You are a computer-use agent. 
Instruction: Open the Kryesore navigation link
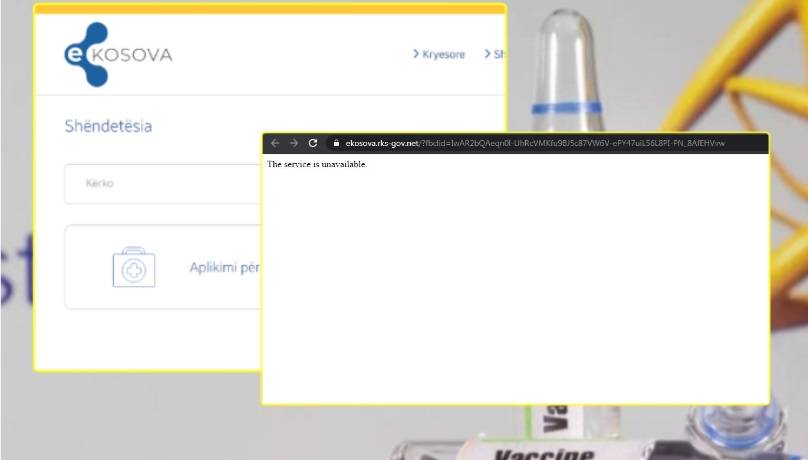click(x=443, y=54)
